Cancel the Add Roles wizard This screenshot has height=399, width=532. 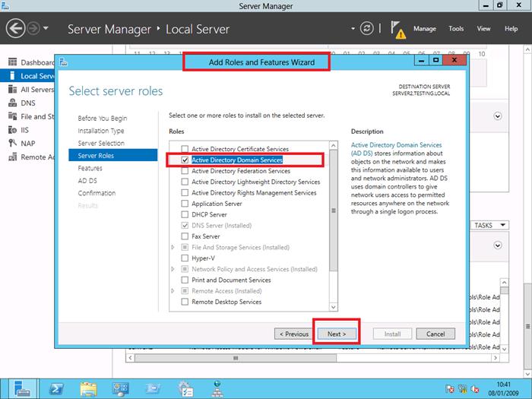click(x=435, y=334)
